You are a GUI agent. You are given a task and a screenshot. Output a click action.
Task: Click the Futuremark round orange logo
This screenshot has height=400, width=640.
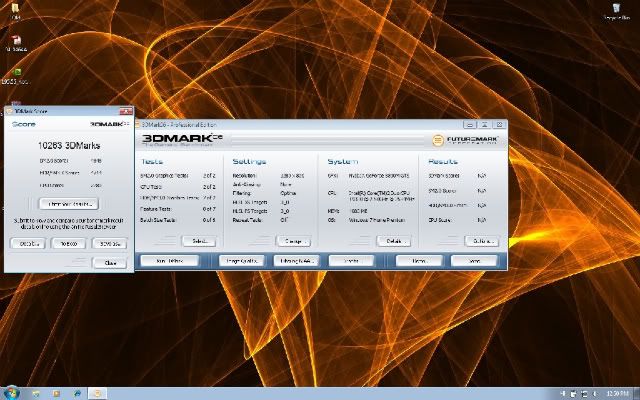(x=438, y=140)
